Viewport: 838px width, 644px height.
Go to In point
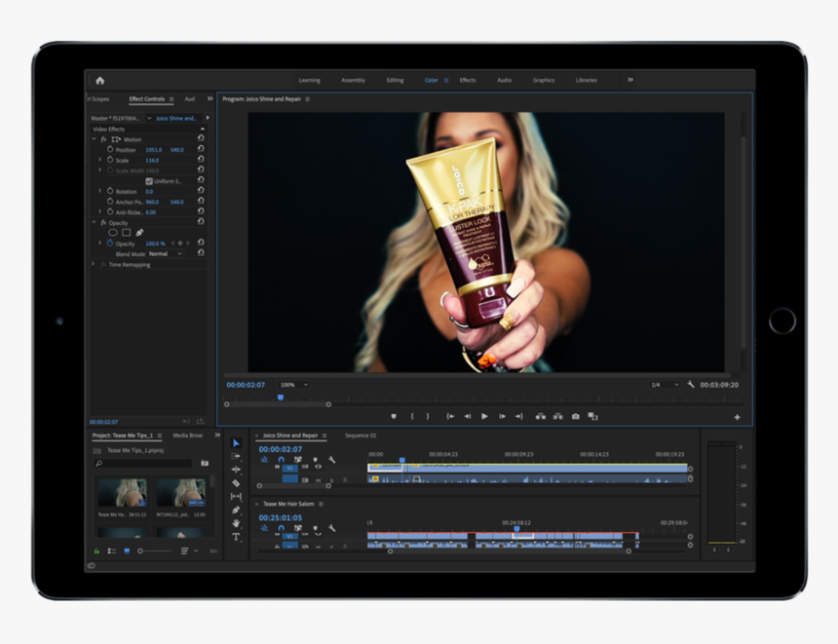[450, 416]
